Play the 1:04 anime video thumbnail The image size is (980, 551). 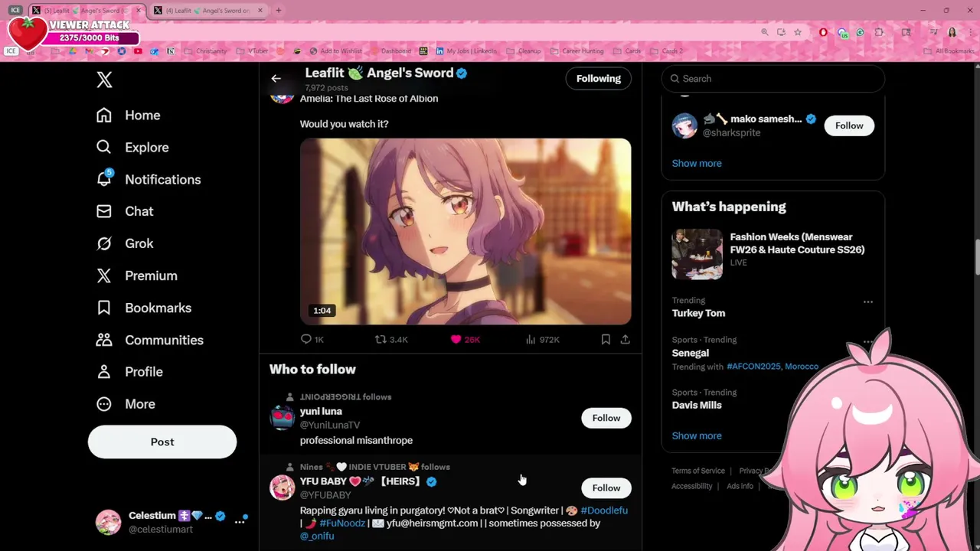point(465,232)
